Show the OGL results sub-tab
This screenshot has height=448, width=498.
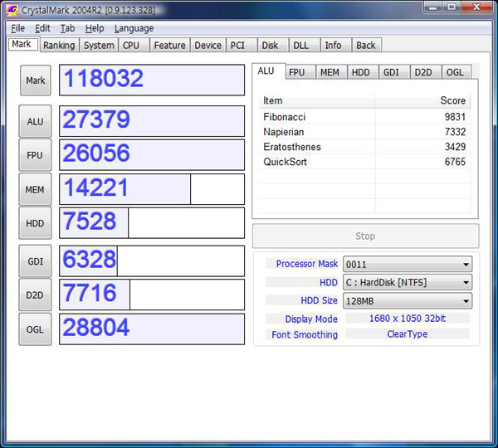[456, 72]
